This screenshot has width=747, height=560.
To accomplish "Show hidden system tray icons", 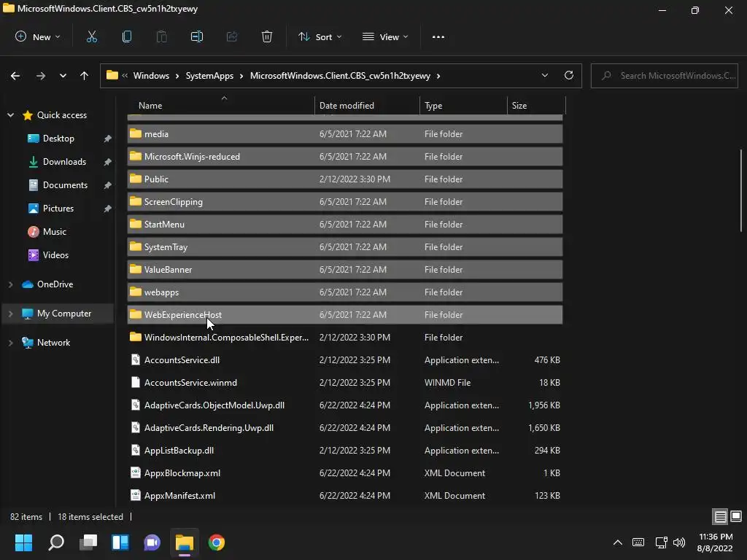I will 617,542.
